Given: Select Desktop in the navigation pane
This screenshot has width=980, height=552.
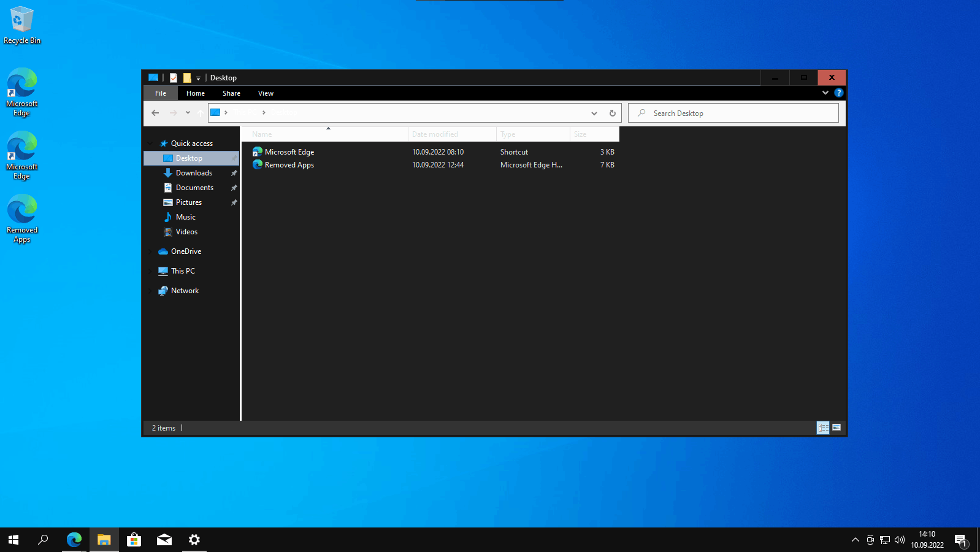Looking at the screenshot, I should point(191,158).
